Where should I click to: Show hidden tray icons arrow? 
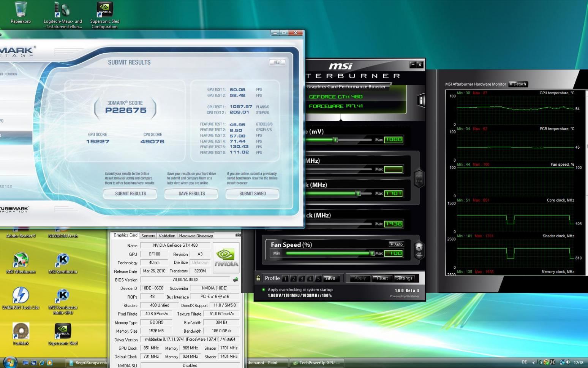click(x=533, y=363)
